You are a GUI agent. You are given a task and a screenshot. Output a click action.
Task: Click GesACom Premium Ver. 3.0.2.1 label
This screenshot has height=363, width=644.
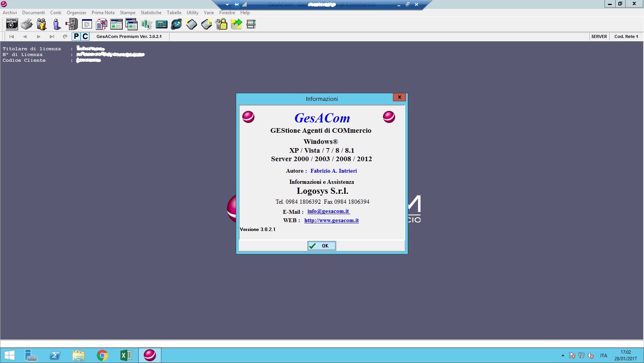[129, 36]
